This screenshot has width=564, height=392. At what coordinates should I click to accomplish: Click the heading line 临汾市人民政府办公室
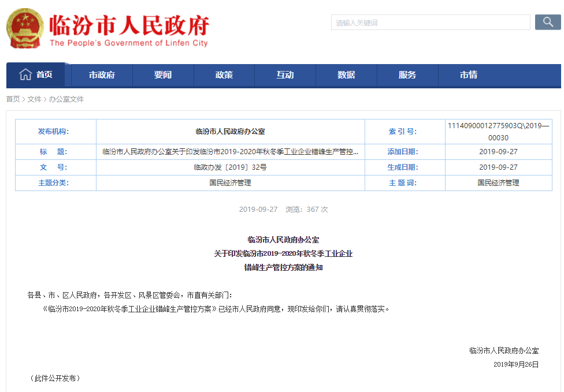[283, 240]
